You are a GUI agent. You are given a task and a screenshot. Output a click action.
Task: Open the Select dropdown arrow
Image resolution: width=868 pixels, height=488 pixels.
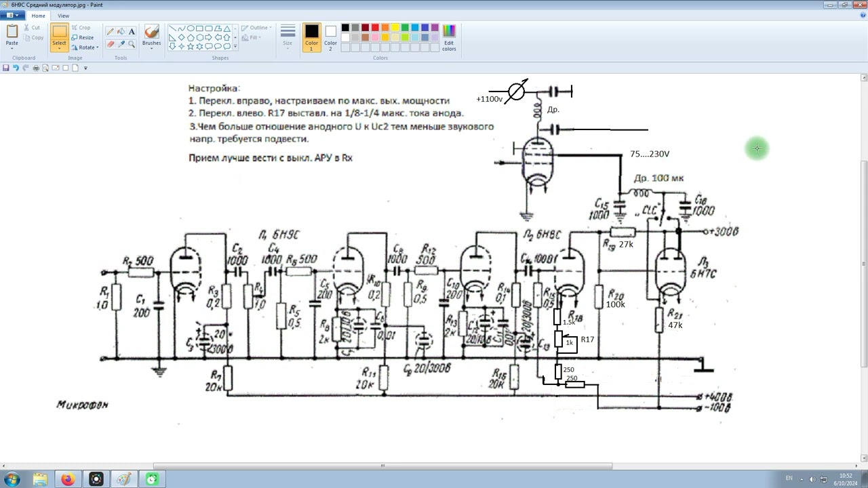[x=60, y=48]
